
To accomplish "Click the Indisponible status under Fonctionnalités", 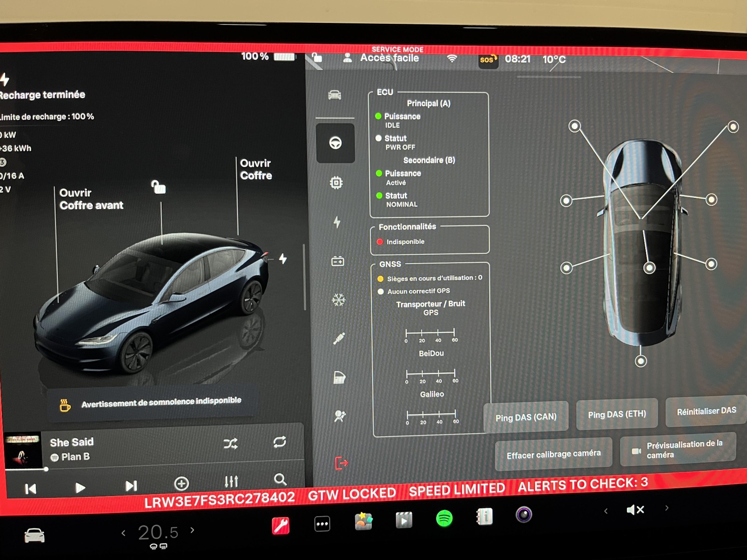I will 405,242.
